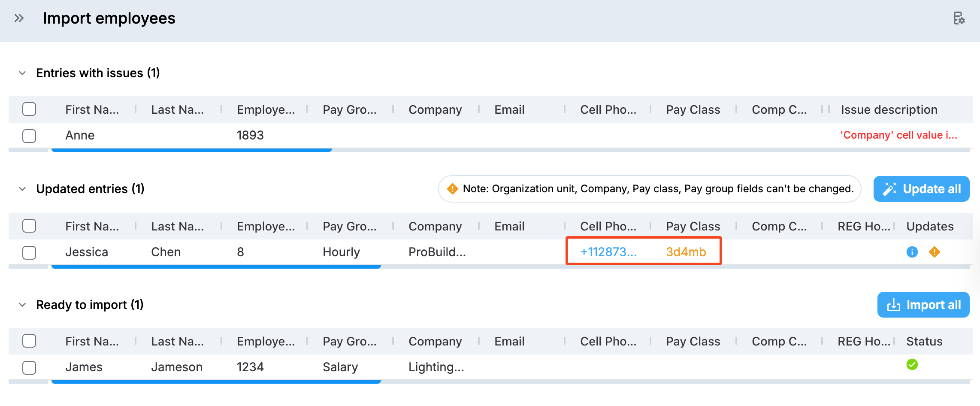Click the blue cell phone value +112873...
This screenshot has width=980, height=406.
coord(608,252)
